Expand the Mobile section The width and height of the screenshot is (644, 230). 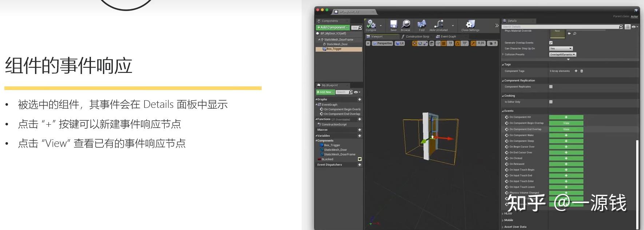point(503,221)
